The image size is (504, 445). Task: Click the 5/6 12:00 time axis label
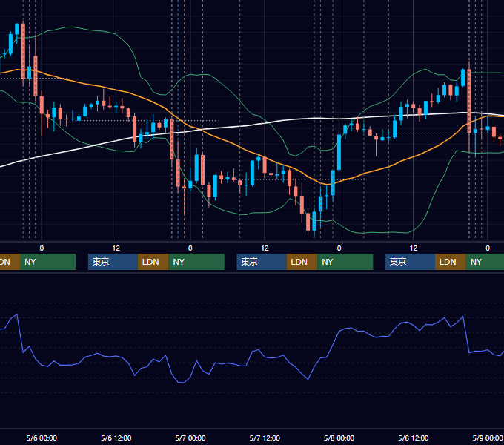116,438
